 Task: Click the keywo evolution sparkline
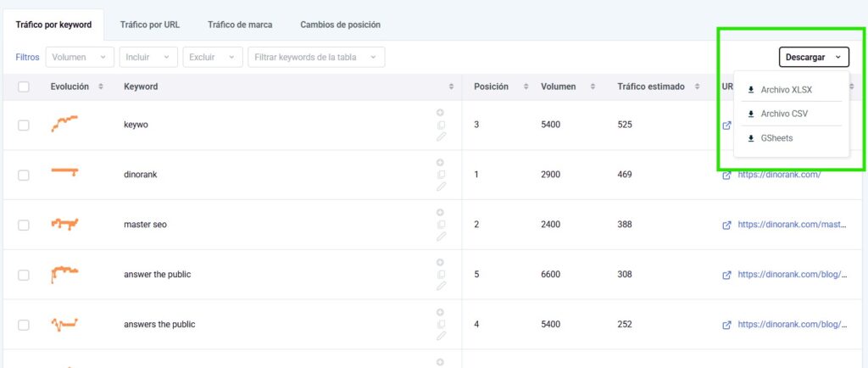pos(64,124)
